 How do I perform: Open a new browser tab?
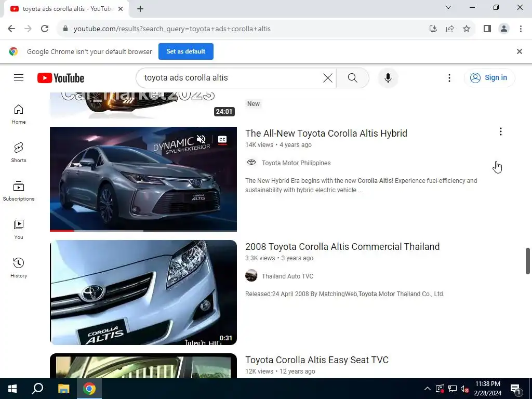click(x=140, y=9)
